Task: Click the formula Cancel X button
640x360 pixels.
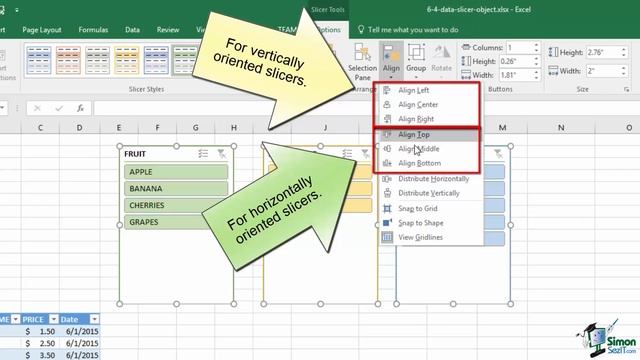Action: pyautogui.click(x=37, y=108)
